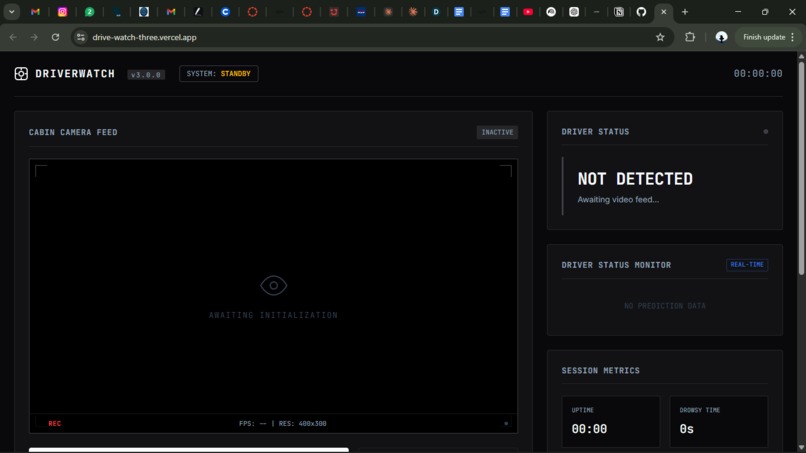Reload the DriverWatch page
The height and width of the screenshot is (453, 806).
point(56,37)
